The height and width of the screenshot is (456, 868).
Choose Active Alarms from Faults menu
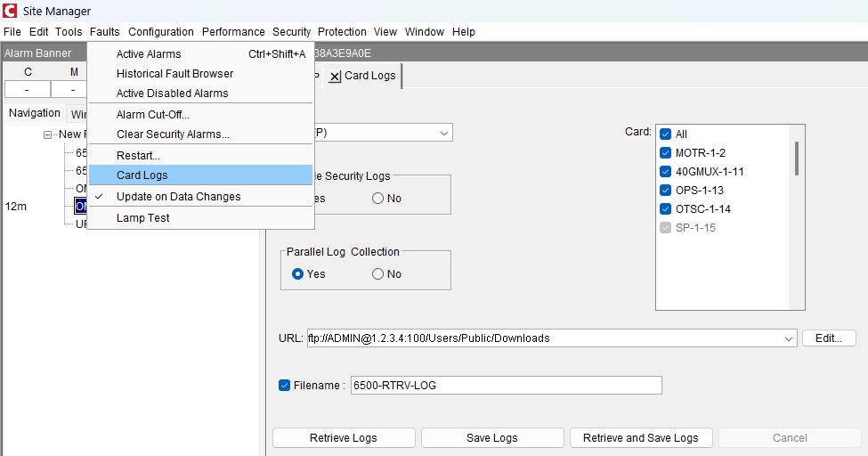(201, 53)
